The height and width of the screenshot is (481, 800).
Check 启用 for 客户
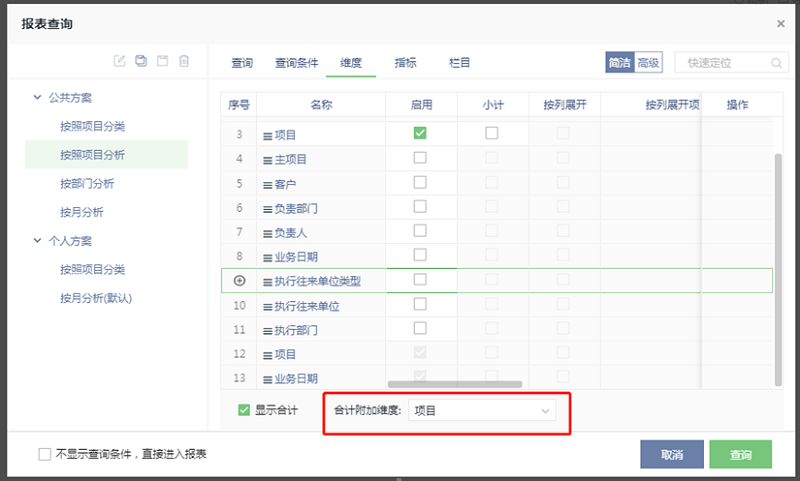420,182
